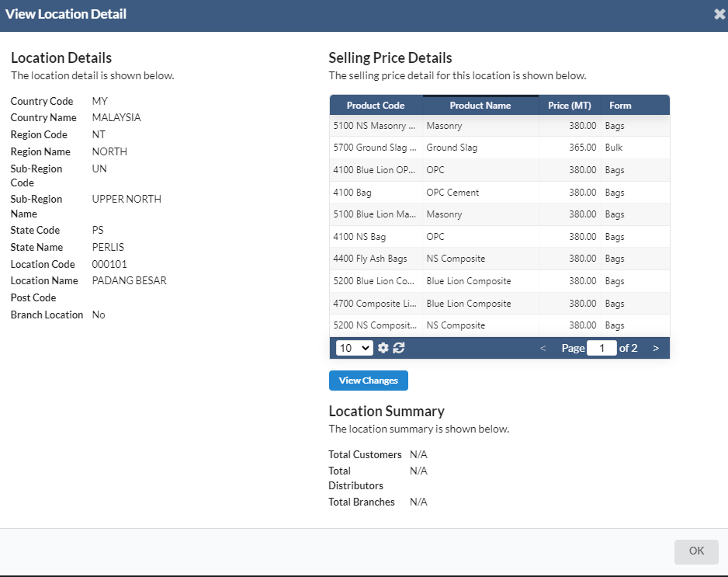Refresh the selling price grid
The image size is (728, 577).
pyautogui.click(x=399, y=347)
